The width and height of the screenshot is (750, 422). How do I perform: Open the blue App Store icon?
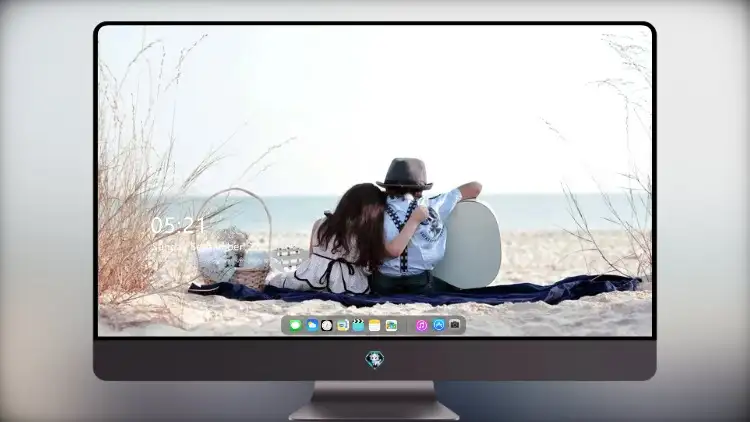point(439,325)
